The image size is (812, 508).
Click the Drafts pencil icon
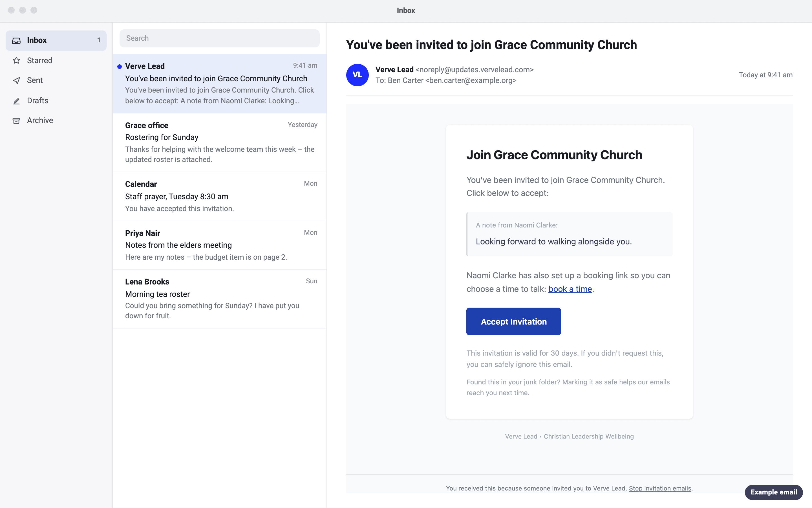point(16,101)
